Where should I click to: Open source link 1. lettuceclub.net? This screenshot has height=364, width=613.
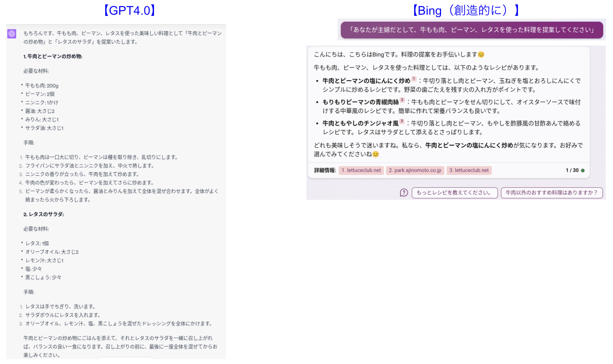pos(361,170)
